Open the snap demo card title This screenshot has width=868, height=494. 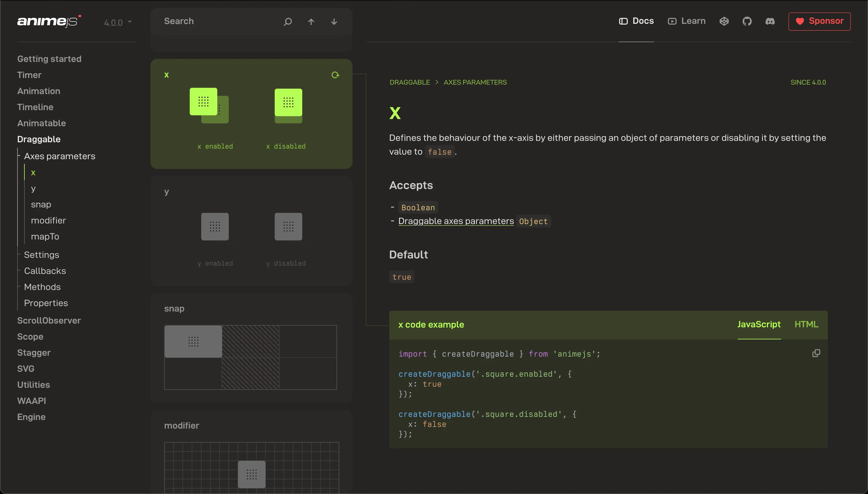click(x=174, y=309)
